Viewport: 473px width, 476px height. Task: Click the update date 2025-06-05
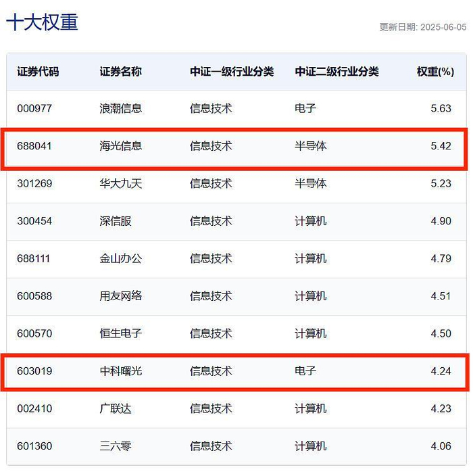(443, 27)
